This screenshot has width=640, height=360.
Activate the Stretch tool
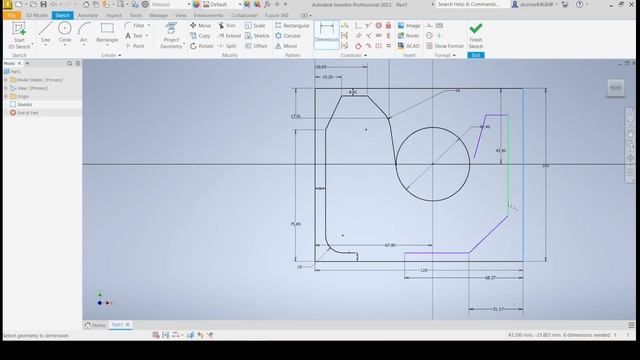click(x=257, y=36)
